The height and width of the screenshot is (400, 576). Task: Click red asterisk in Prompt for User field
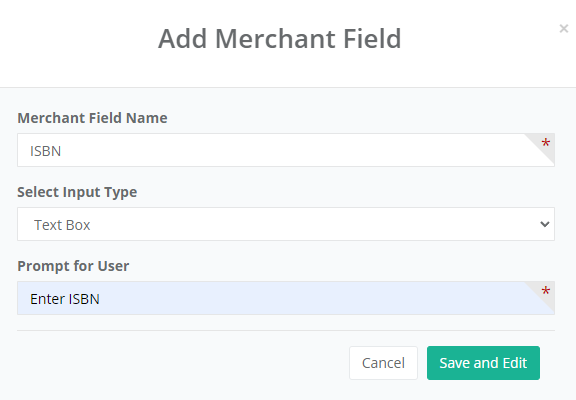point(546,291)
